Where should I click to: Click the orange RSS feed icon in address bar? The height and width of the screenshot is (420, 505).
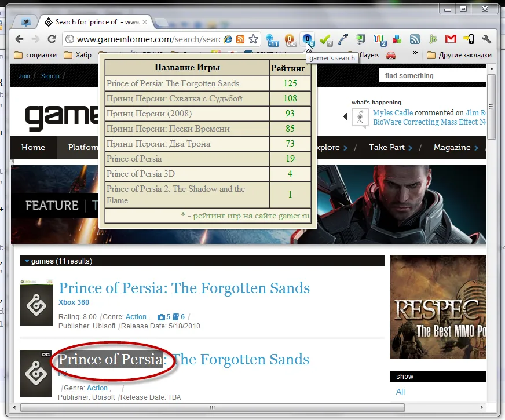240,39
